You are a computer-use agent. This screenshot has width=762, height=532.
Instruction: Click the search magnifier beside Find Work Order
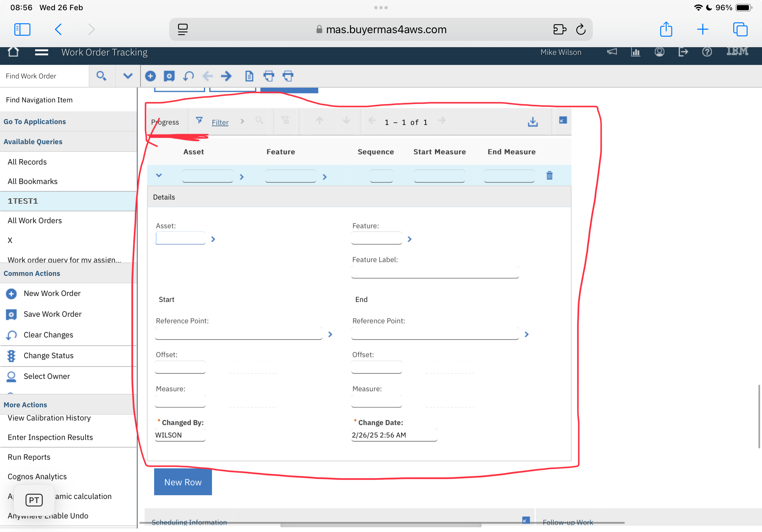pyautogui.click(x=101, y=76)
